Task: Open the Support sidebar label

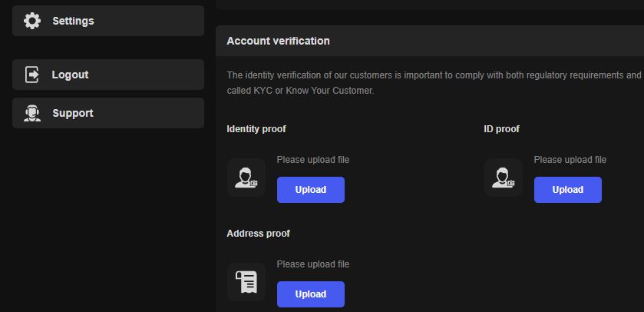Action: (73, 113)
